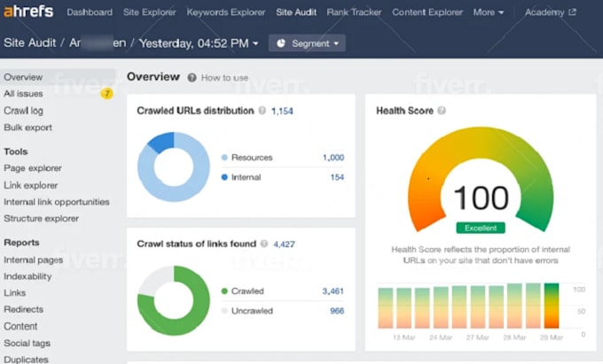Open Keywords Explorer
The image size is (603, 364).
(226, 12)
